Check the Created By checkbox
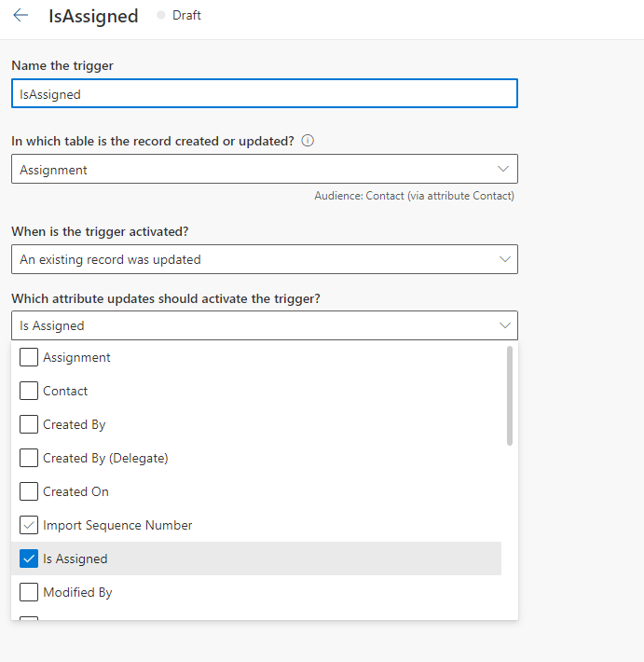This screenshot has width=644, height=662. coord(29,424)
